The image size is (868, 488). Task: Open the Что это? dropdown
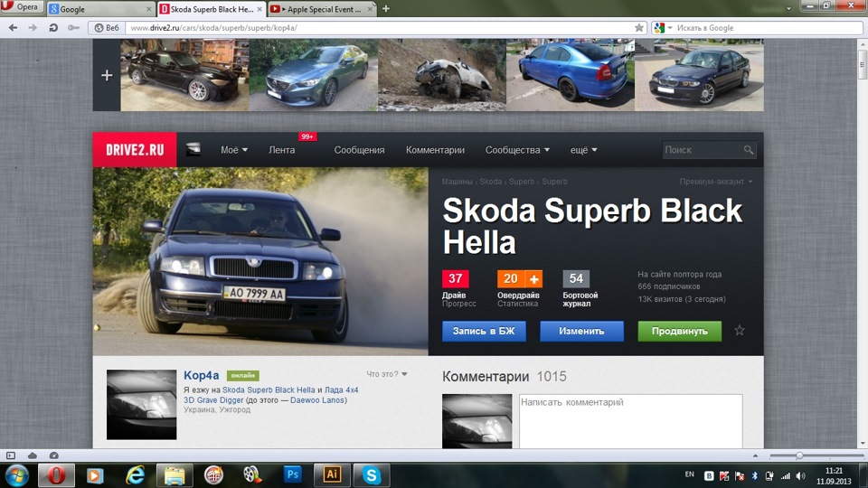click(386, 374)
